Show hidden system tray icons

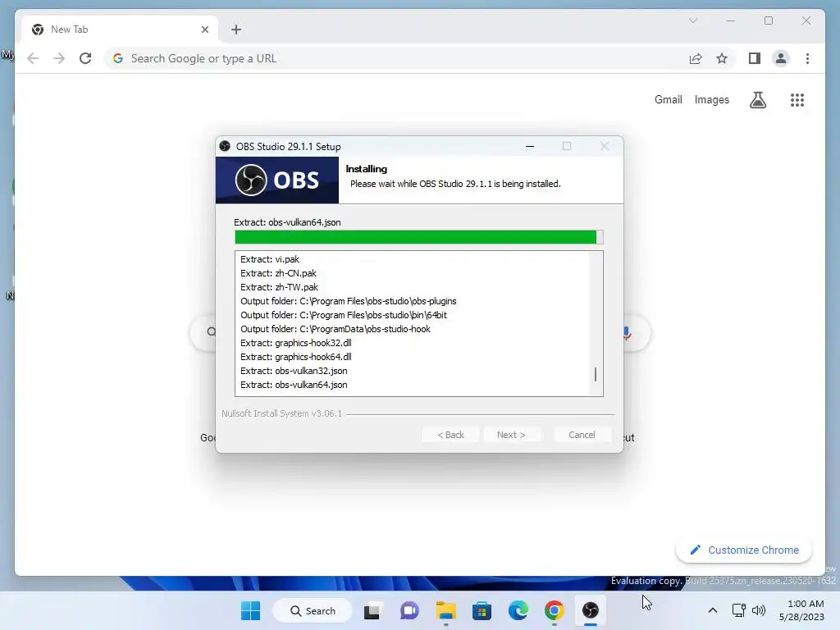pyautogui.click(x=713, y=610)
